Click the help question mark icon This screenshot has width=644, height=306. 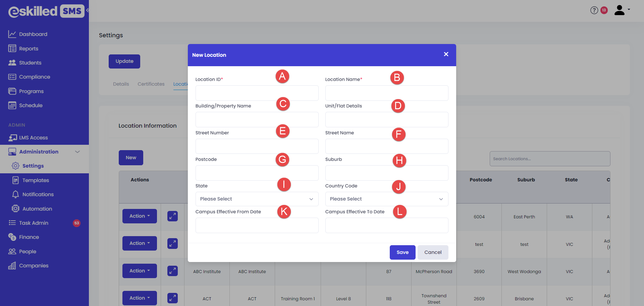(x=594, y=10)
